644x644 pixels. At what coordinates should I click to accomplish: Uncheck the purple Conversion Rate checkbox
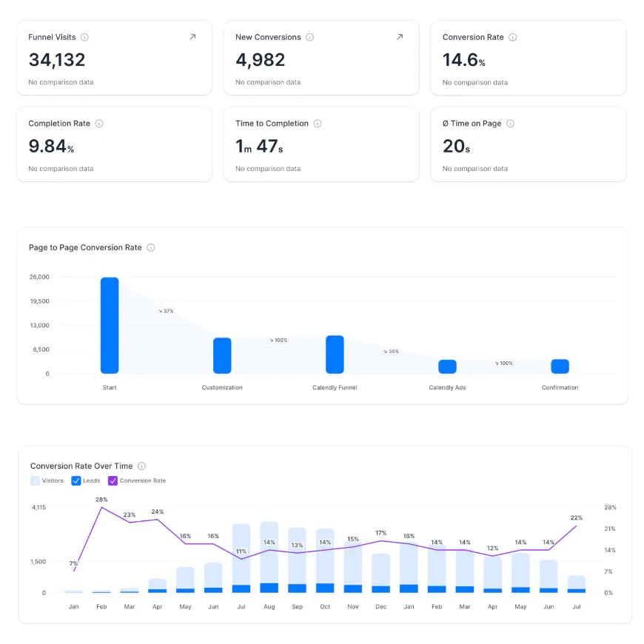[x=113, y=480]
